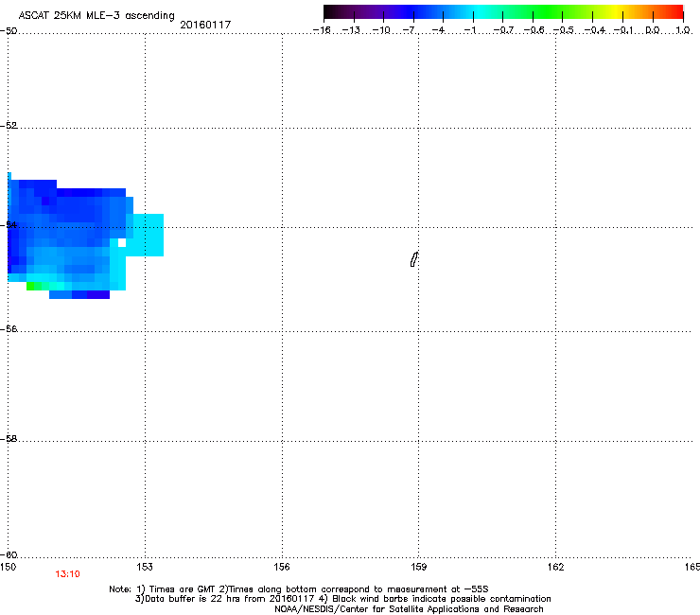Click the -58 latitude label
This screenshot has height=615, width=700.
[9, 439]
